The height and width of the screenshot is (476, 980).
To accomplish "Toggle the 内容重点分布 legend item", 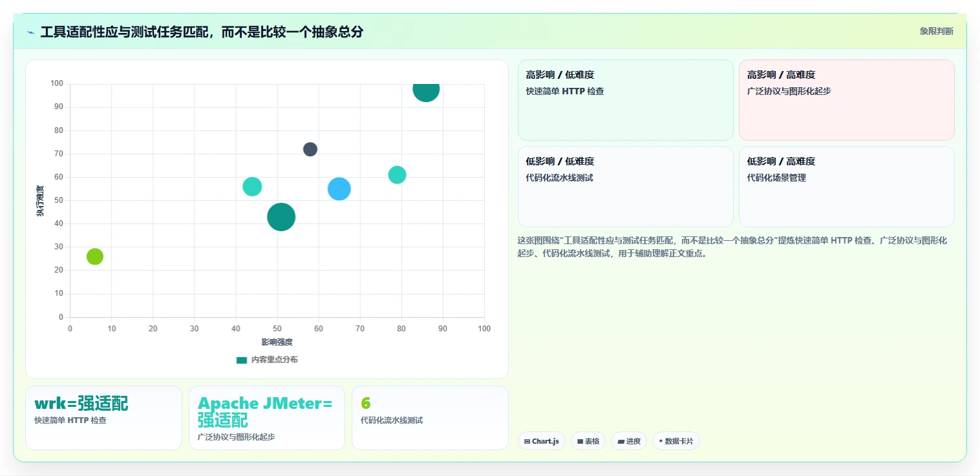I will pos(267,360).
